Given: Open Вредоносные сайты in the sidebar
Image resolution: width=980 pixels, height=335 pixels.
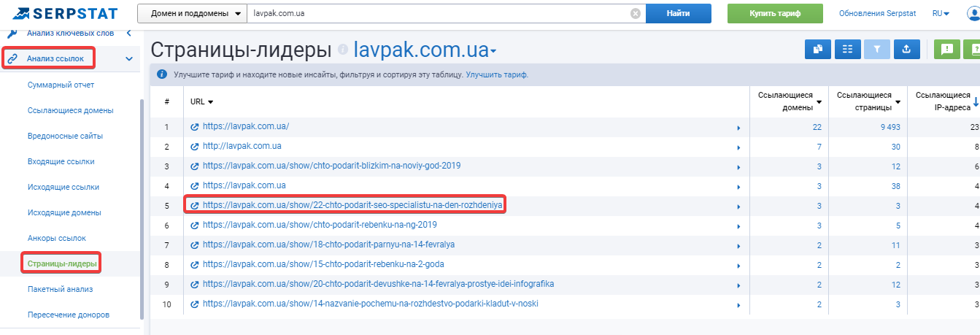Looking at the screenshot, I should click(x=65, y=136).
